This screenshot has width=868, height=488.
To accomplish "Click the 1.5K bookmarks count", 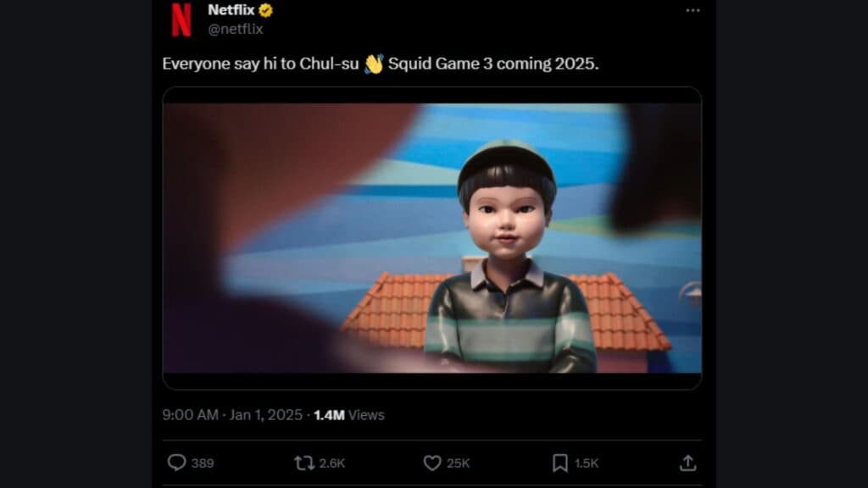I will pyautogui.click(x=587, y=463).
